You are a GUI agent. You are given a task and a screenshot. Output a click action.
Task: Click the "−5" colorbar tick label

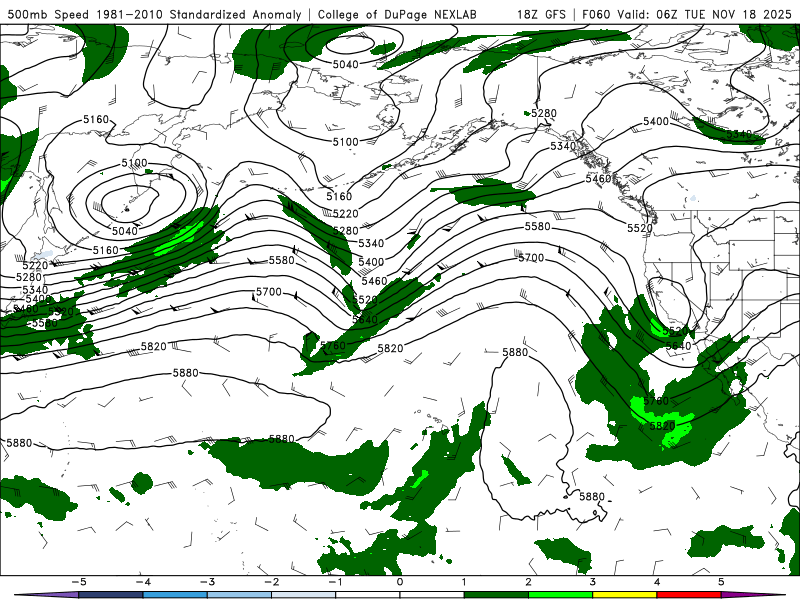79,582
